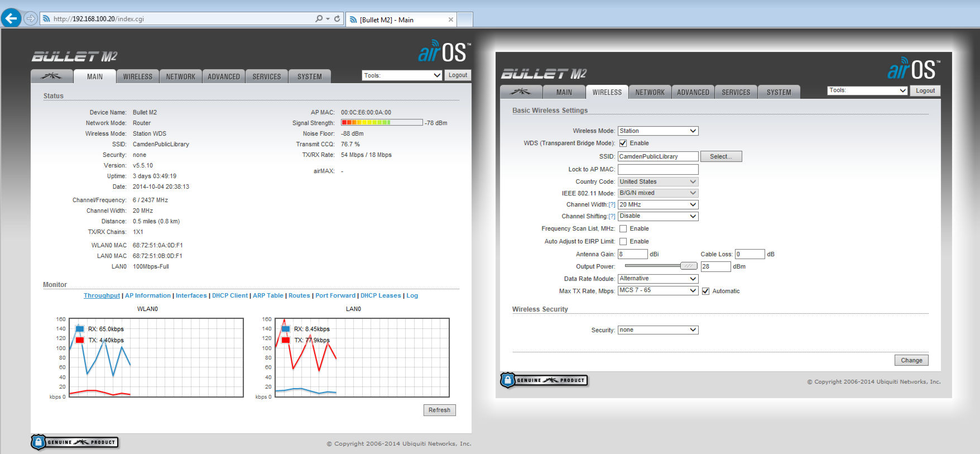Switch to SYSTEM tab in left window

click(x=310, y=77)
